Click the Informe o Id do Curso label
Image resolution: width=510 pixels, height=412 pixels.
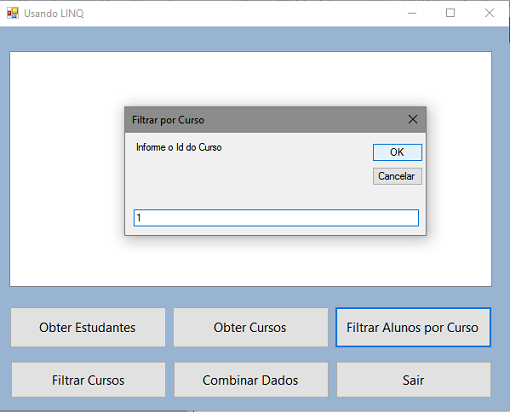[x=179, y=147]
